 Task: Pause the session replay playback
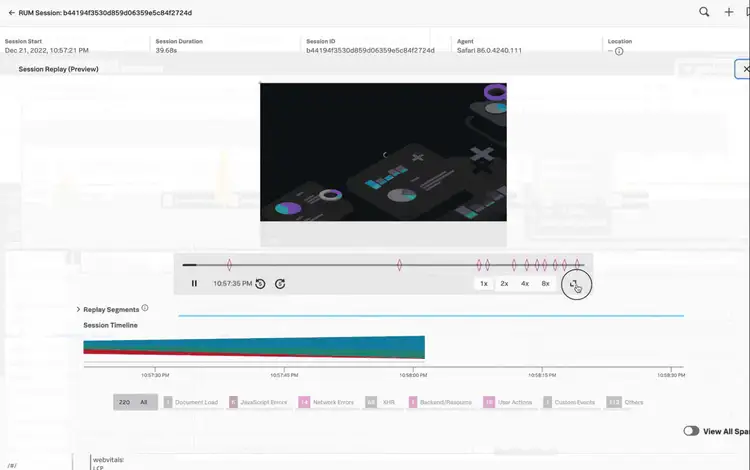pos(194,284)
